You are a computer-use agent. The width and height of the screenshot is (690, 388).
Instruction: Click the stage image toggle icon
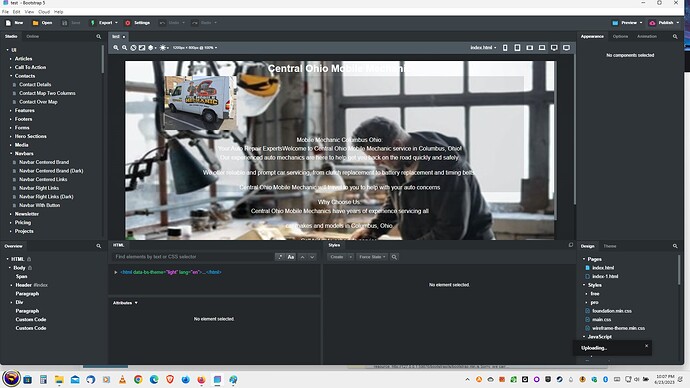pyautogui.click(x=142, y=48)
